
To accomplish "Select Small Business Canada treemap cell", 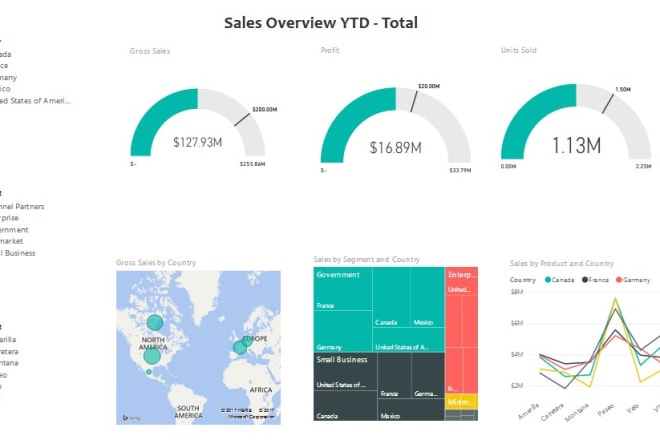I will (x=346, y=405).
